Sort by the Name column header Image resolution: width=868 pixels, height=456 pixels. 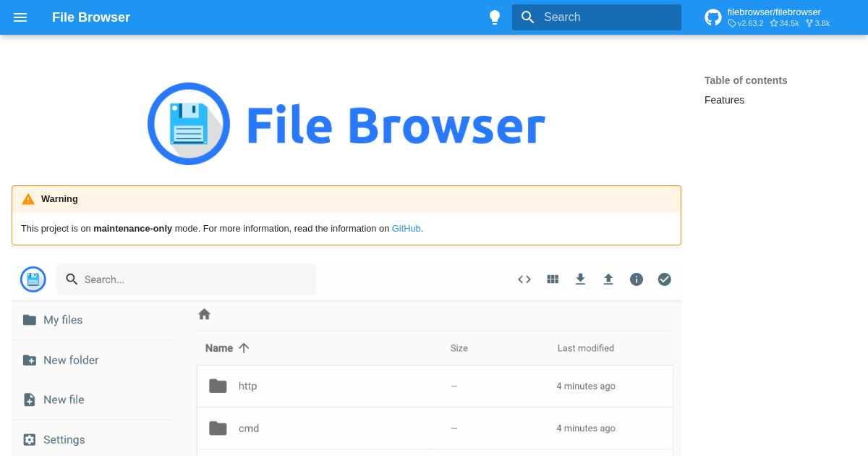coord(219,348)
